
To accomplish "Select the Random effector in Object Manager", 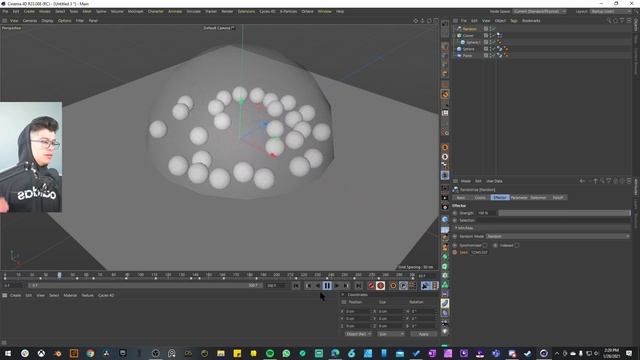I will click(x=469, y=29).
